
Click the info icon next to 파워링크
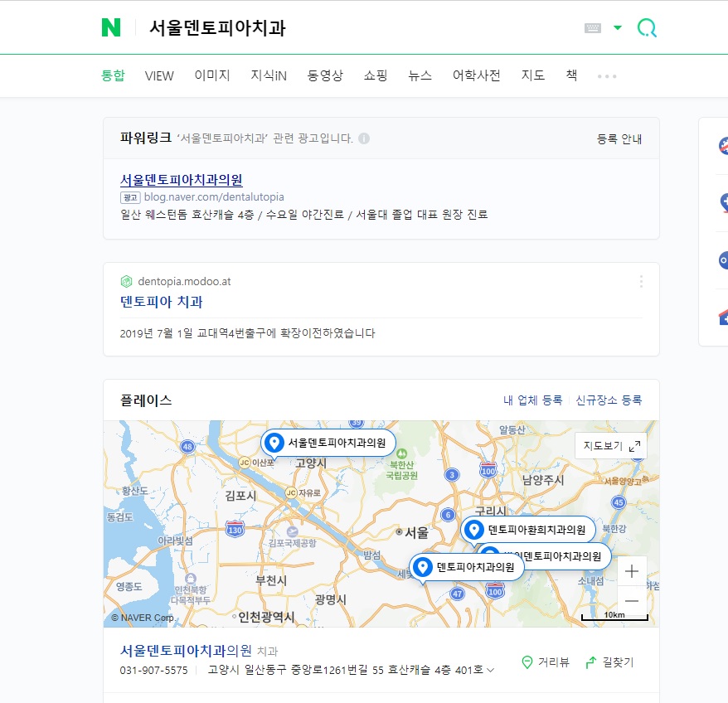[x=364, y=138]
